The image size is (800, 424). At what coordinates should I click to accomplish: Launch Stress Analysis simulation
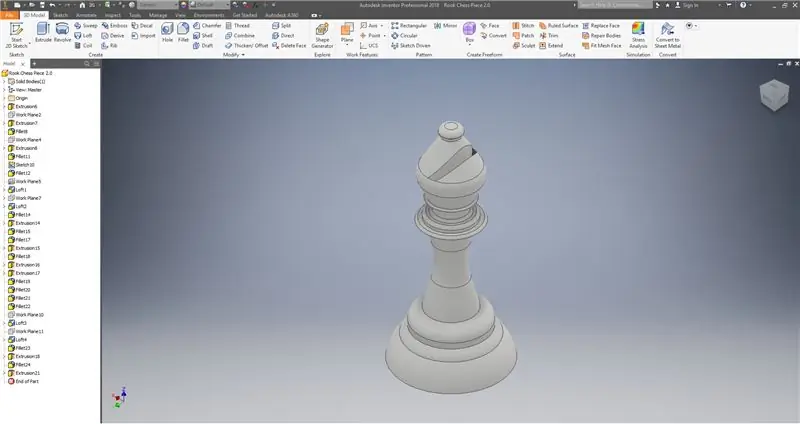point(637,35)
